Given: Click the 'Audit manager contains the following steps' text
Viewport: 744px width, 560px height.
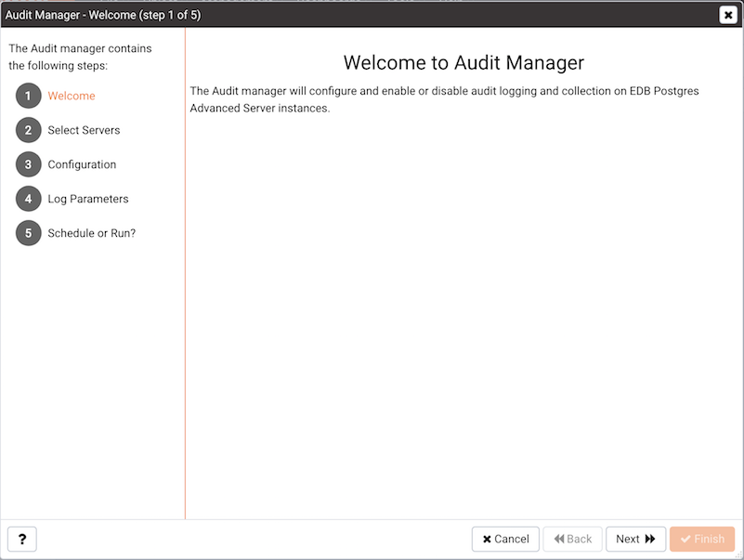Looking at the screenshot, I should [x=80, y=57].
